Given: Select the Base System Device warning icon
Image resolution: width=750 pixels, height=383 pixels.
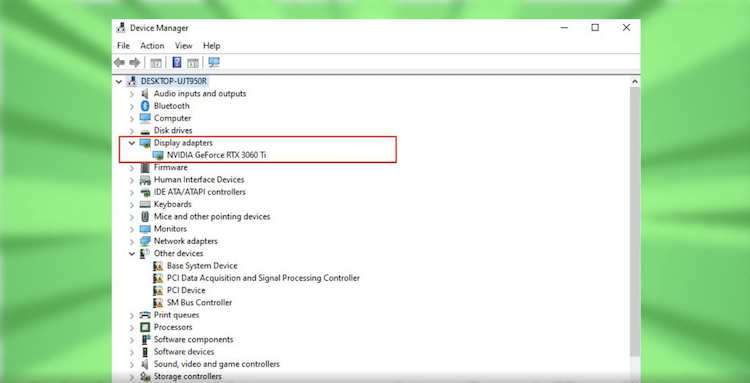Looking at the screenshot, I should click(158, 266).
